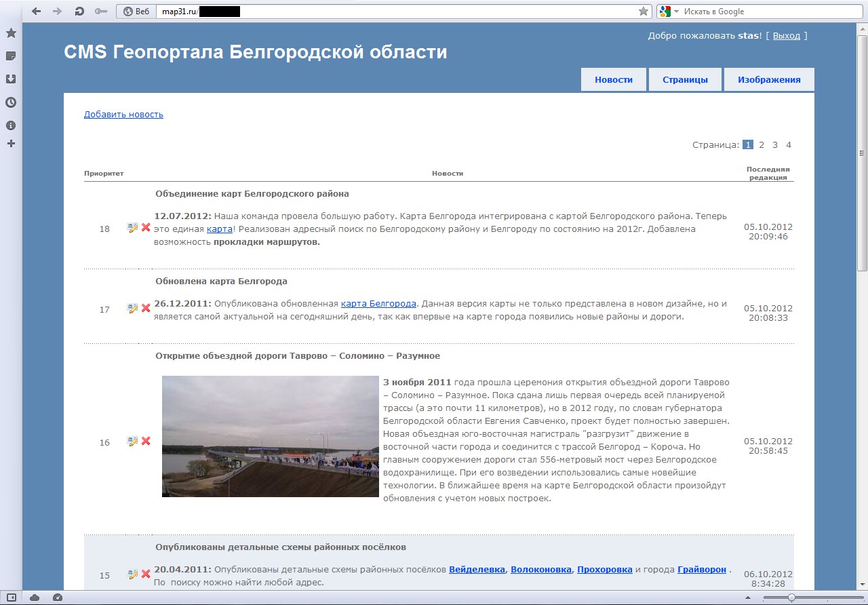Go to page 2 of the news list
The image size is (868, 605).
pos(762,144)
